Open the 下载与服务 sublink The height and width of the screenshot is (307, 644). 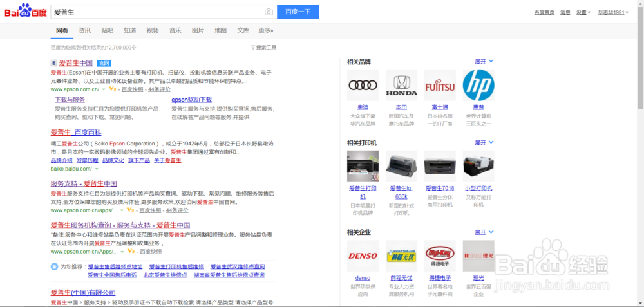[70, 100]
